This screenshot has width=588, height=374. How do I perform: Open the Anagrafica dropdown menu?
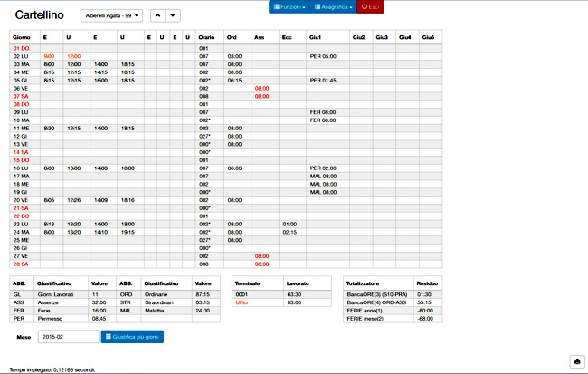(334, 6)
